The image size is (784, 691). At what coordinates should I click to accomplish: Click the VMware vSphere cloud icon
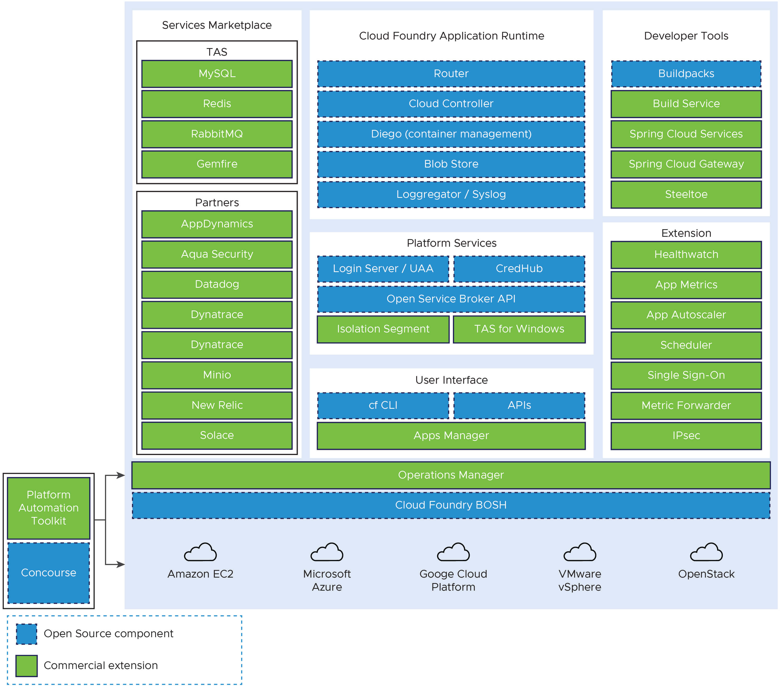point(580,552)
